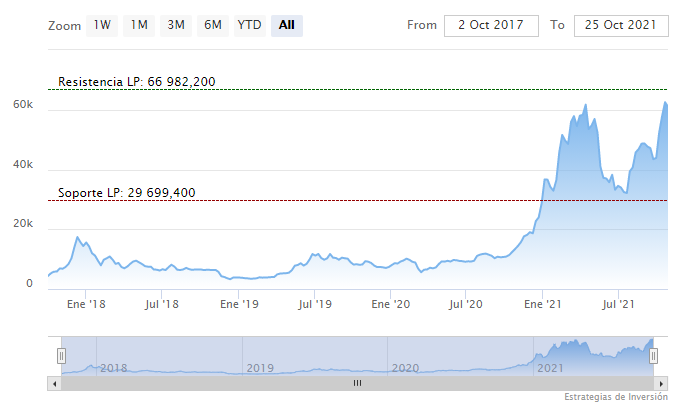Click the To date field
Viewport: 681px width, 409px height.
pos(621,25)
